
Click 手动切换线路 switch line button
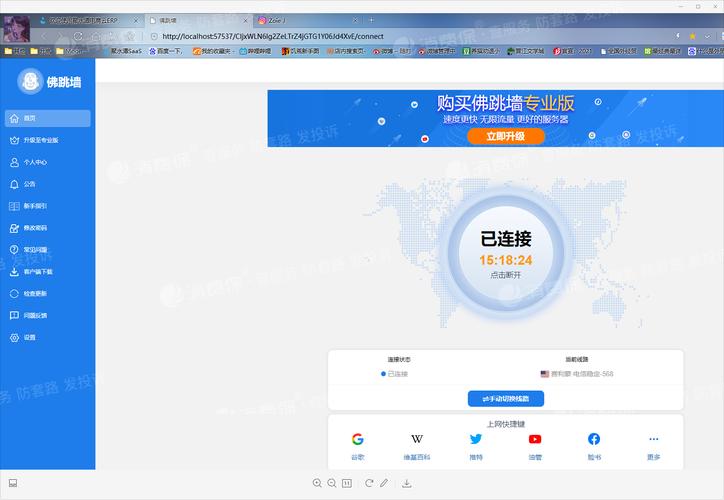click(506, 398)
